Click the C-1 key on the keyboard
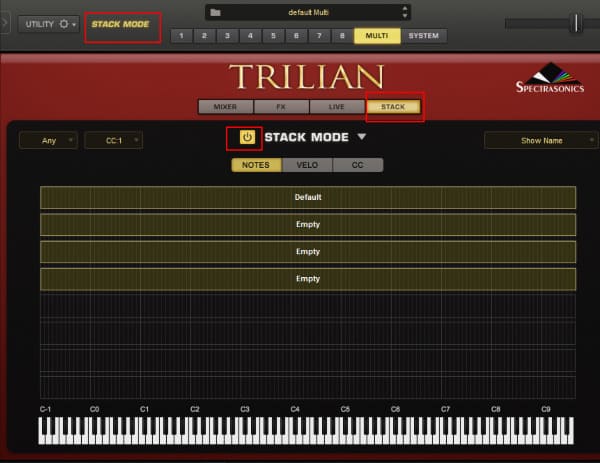 pos(41,439)
